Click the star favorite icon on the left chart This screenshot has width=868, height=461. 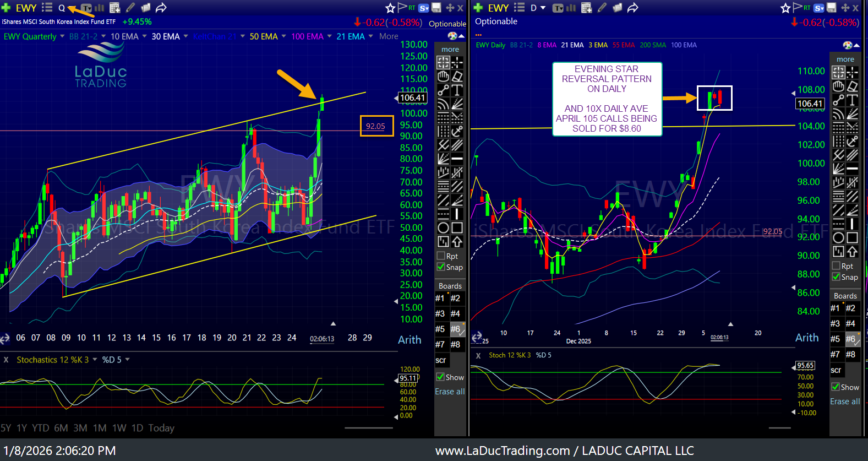[x=390, y=8]
